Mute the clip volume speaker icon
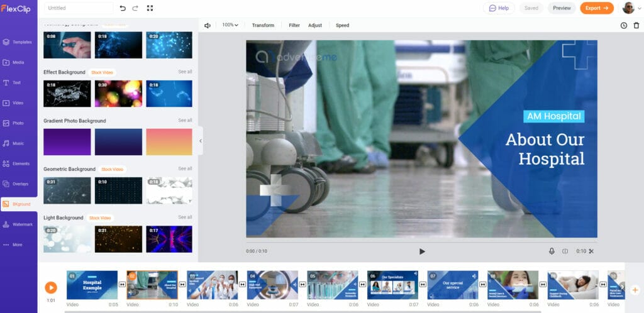Image resolution: width=644 pixels, height=313 pixels. tap(208, 25)
